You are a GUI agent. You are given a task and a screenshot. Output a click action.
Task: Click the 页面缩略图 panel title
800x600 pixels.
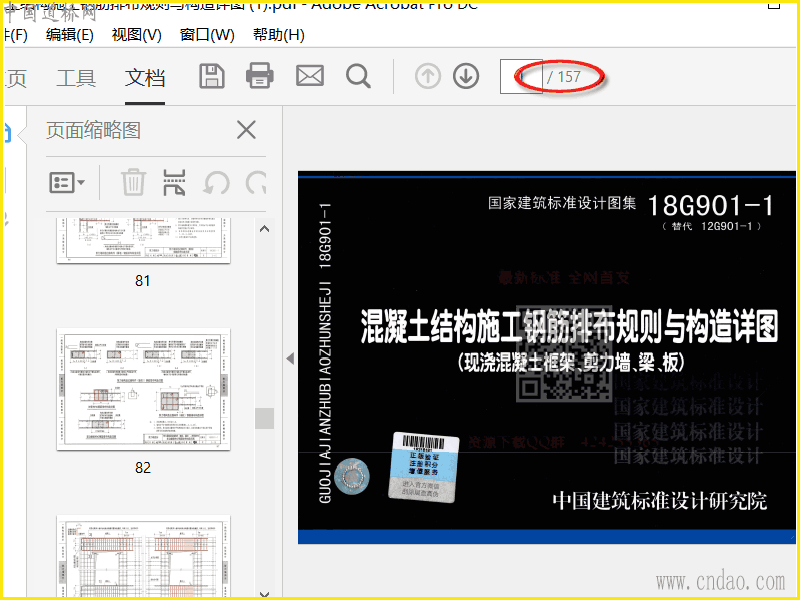pyautogui.click(x=93, y=130)
